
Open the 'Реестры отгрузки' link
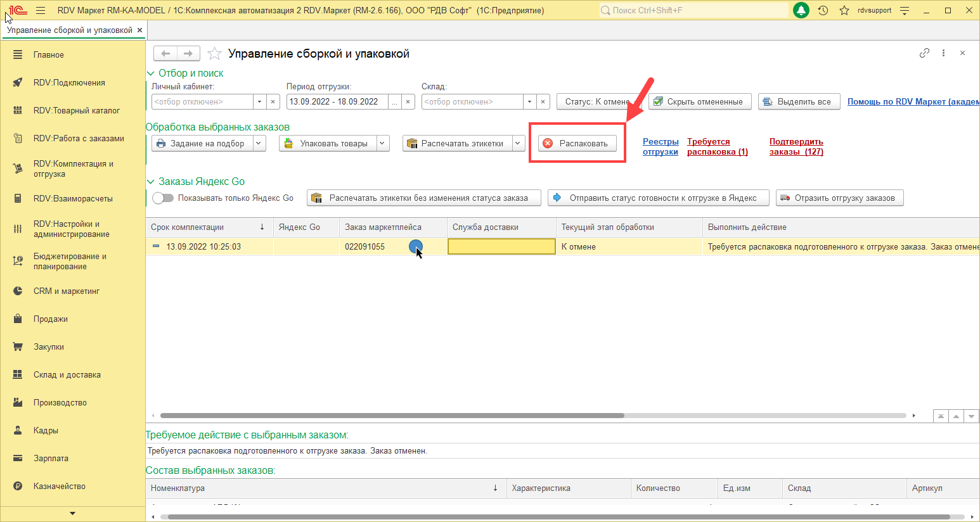(661, 146)
